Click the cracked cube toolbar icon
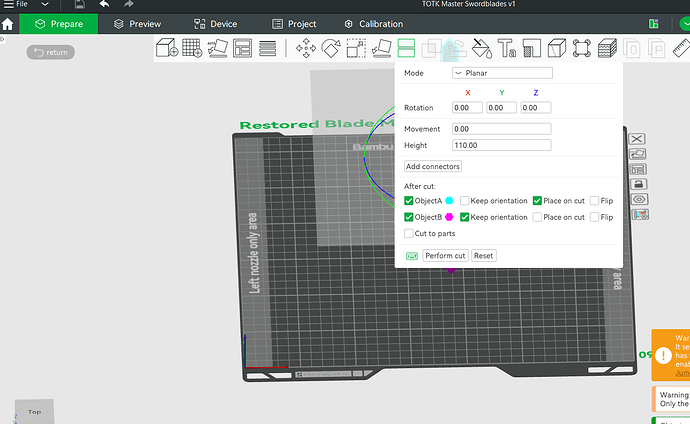Image resolution: width=690 pixels, height=424 pixels. tap(557, 48)
